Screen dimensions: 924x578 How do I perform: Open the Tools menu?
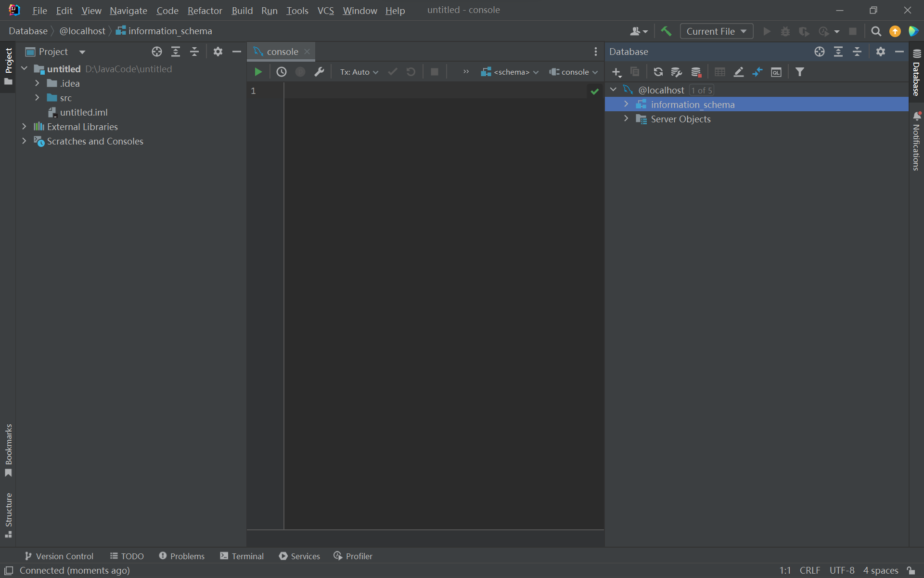pos(297,10)
